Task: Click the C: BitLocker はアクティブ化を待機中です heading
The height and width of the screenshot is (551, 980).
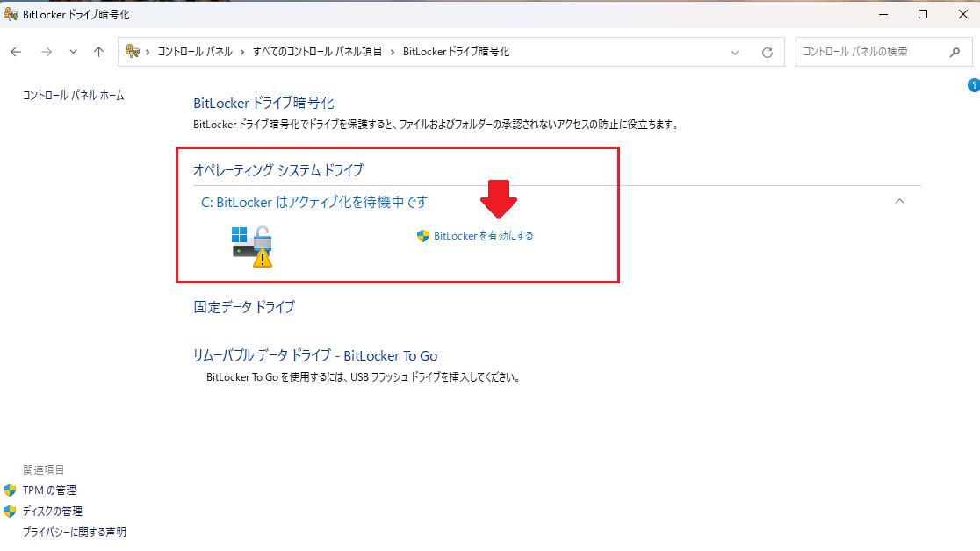Action: coord(313,202)
